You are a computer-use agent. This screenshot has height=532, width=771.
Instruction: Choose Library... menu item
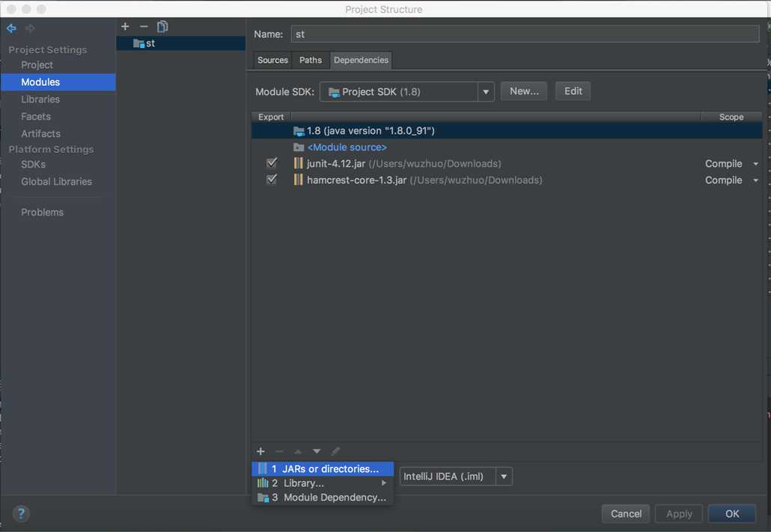[x=323, y=483]
